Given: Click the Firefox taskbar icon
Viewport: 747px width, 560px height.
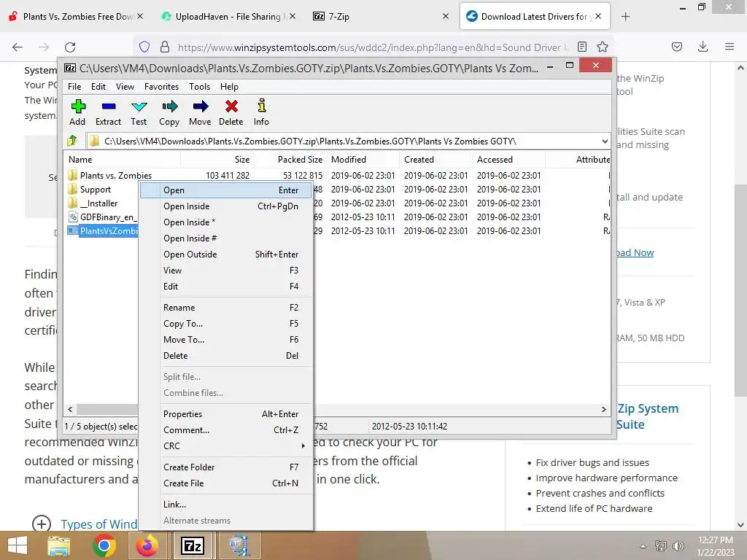Looking at the screenshot, I should (x=147, y=545).
